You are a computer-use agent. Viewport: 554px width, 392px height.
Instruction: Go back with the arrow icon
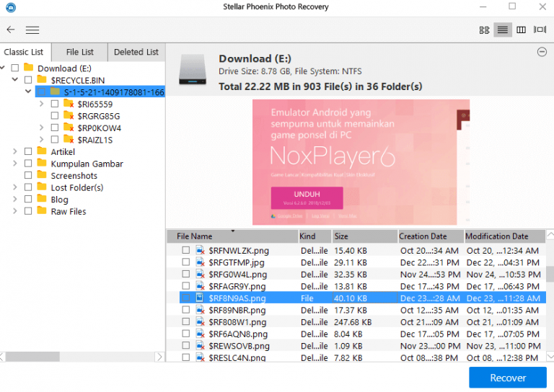point(11,30)
